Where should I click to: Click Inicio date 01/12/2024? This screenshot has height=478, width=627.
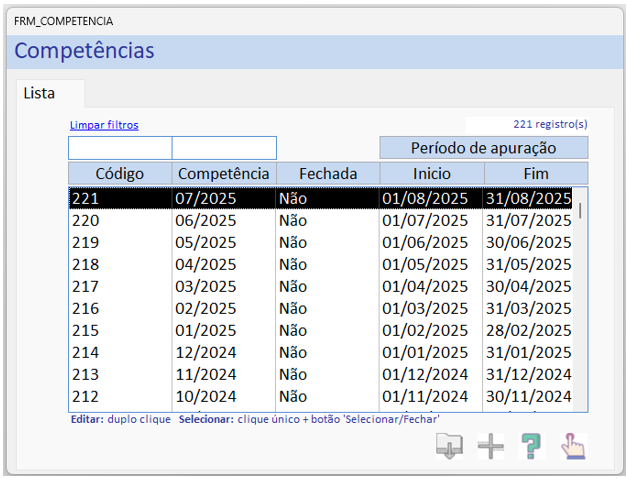425,374
